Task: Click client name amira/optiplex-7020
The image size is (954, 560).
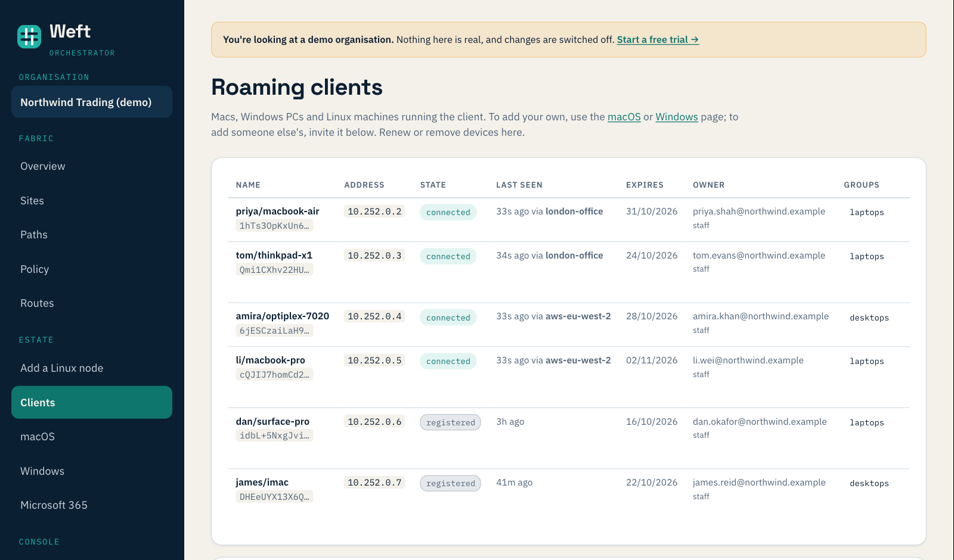Action: [x=282, y=316]
